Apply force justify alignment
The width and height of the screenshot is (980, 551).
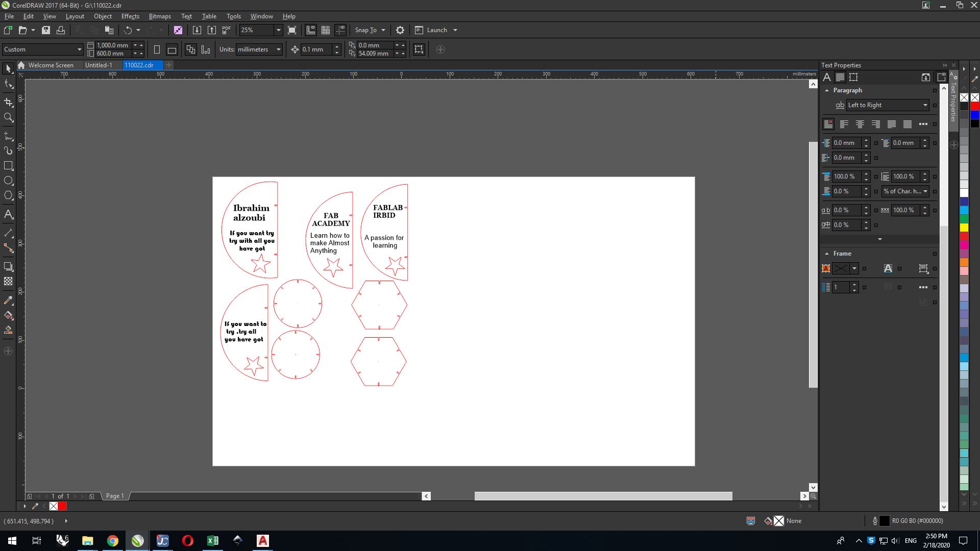tap(908, 124)
